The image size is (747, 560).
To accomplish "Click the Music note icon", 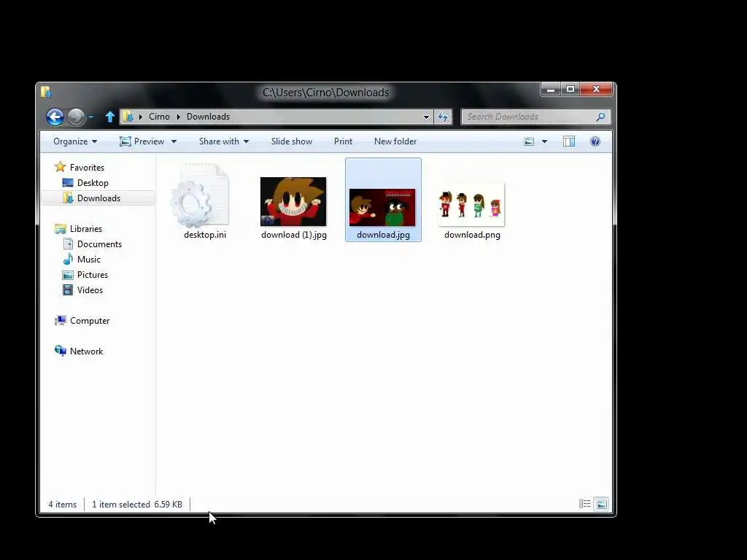I will pyautogui.click(x=68, y=259).
